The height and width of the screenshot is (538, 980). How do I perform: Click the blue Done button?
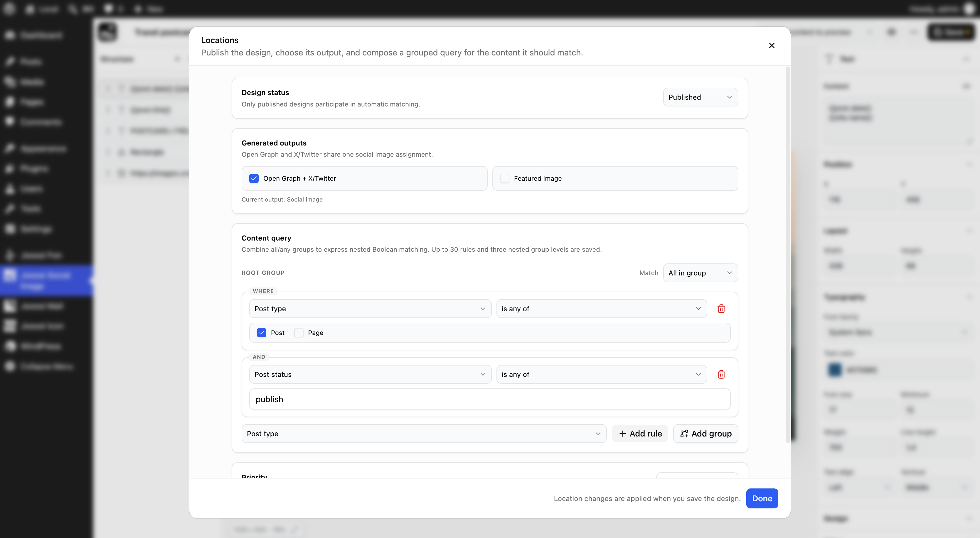pos(762,498)
